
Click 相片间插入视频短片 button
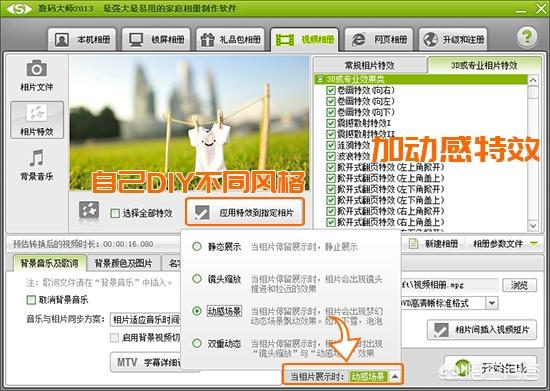(482, 330)
